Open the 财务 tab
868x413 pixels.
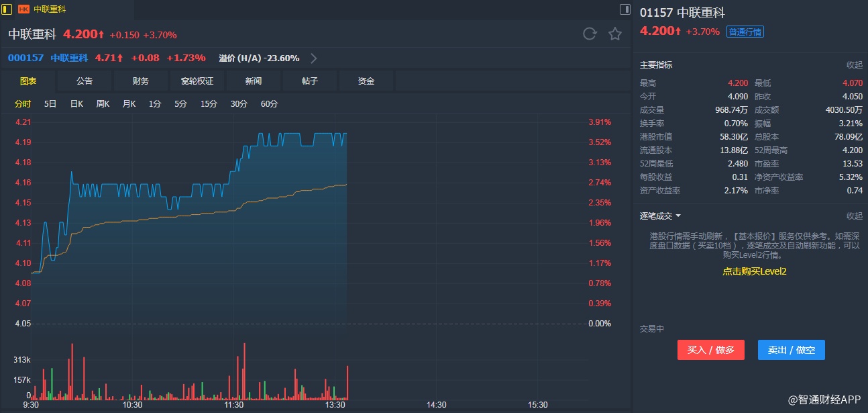coord(141,81)
